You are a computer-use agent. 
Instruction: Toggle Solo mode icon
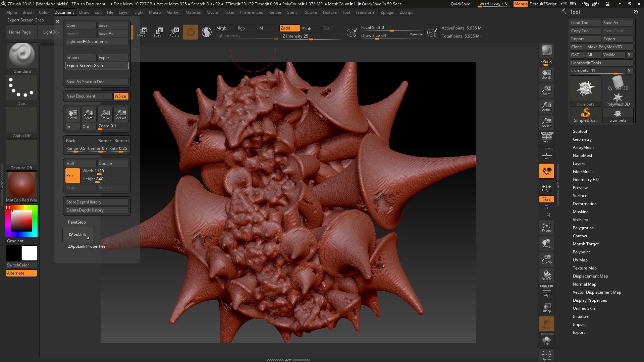tap(546, 339)
